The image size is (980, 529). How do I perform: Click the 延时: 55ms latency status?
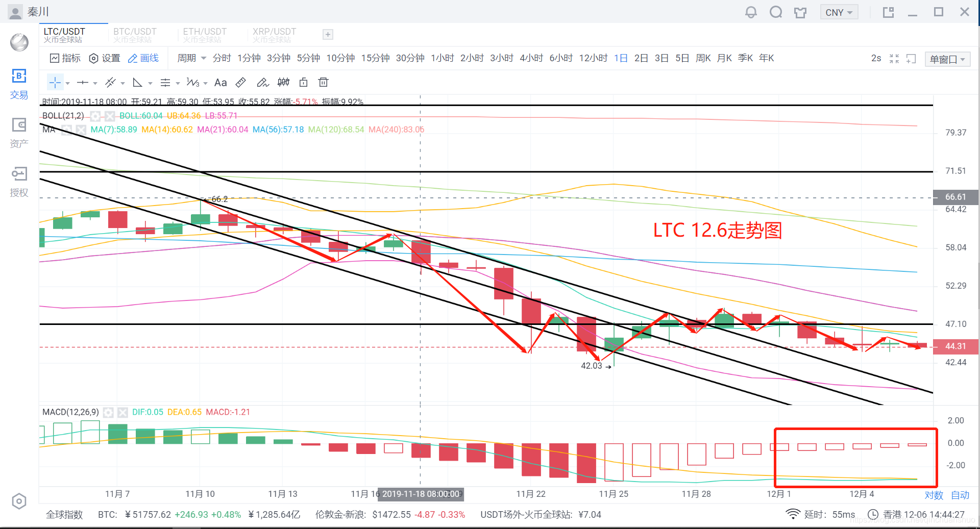[821, 514]
